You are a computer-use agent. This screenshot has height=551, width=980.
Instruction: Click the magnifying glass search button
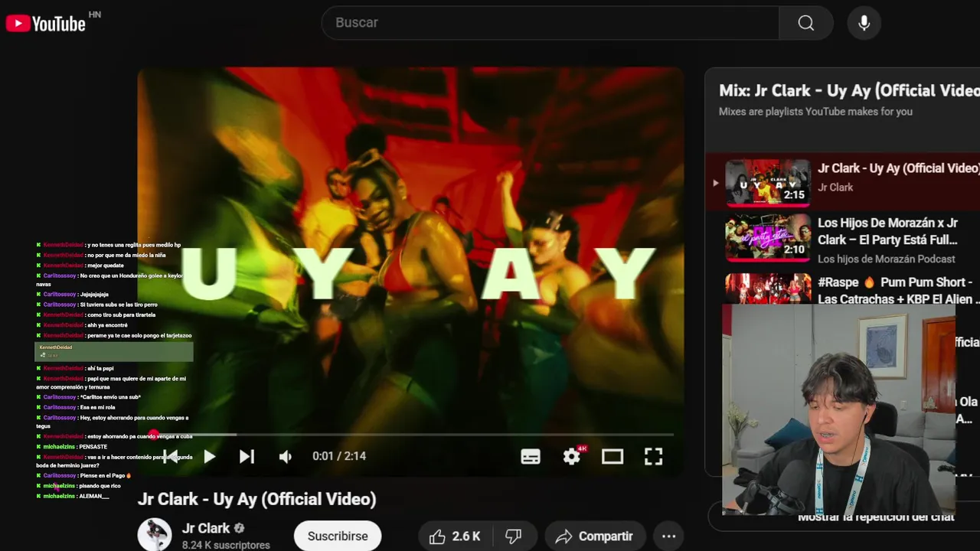coord(806,23)
